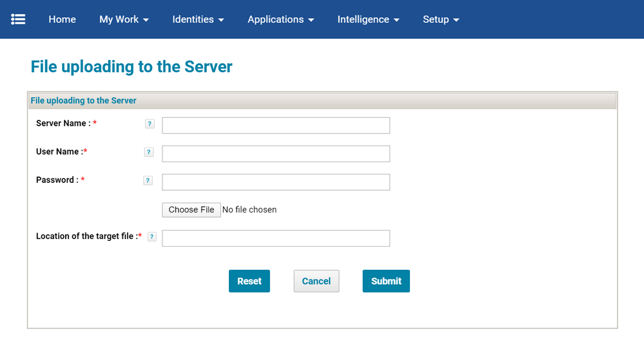Click help icon next to Server Name
This screenshot has width=644, height=351.
point(150,124)
